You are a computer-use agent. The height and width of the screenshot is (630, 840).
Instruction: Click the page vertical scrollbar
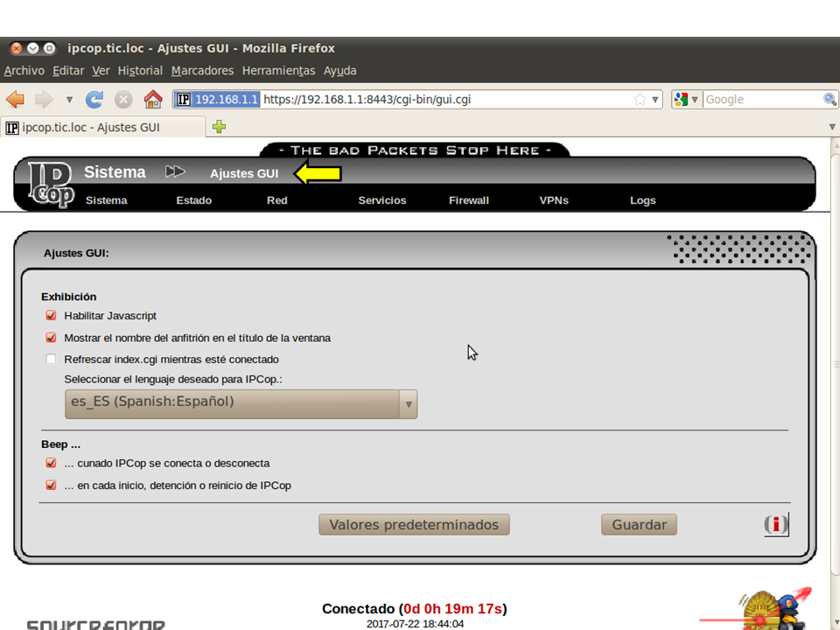click(x=832, y=350)
